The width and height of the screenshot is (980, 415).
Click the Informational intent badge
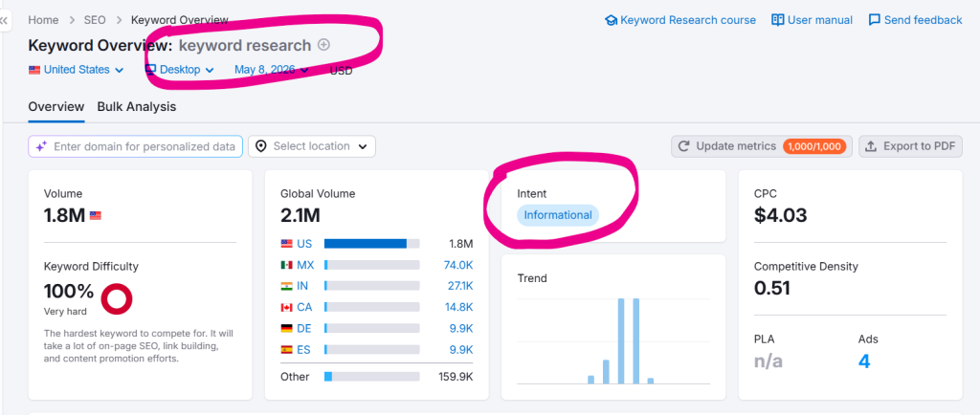(558, 215)
